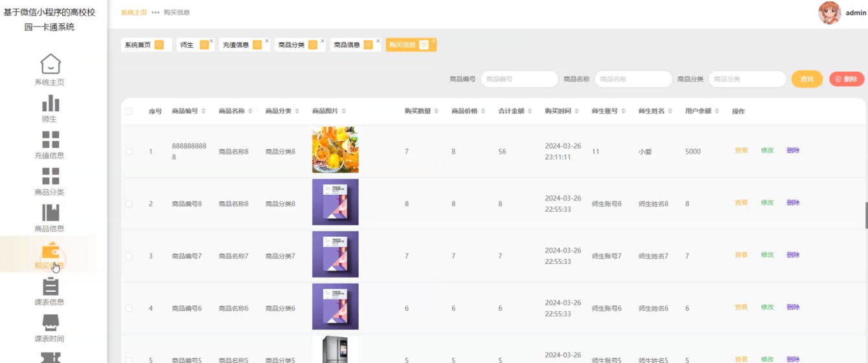Sort by 商品图片 column arrows
The image size is (868, 363).
pyautogui.click(x=343, y=111)
